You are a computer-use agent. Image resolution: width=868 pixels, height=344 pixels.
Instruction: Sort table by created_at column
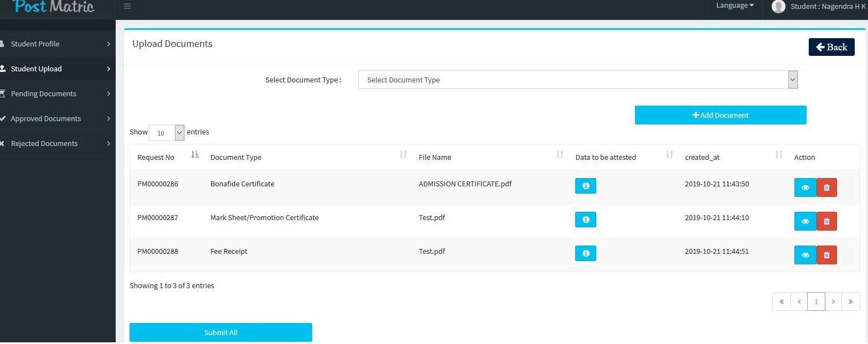pos(779,155)
